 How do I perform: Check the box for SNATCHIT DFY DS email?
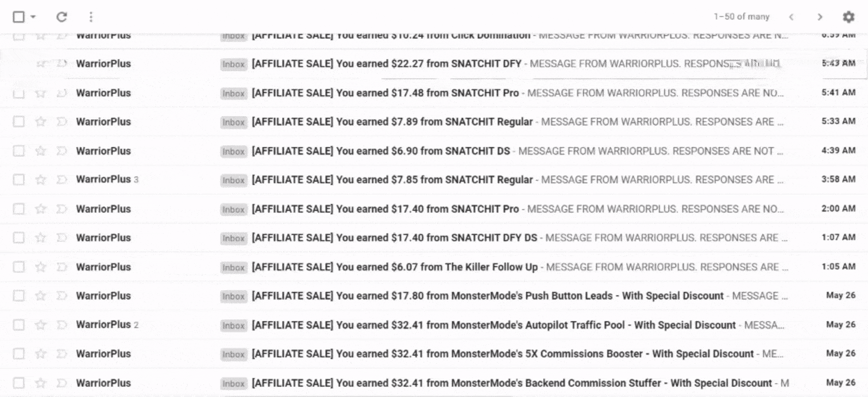(x=19, y=238)
